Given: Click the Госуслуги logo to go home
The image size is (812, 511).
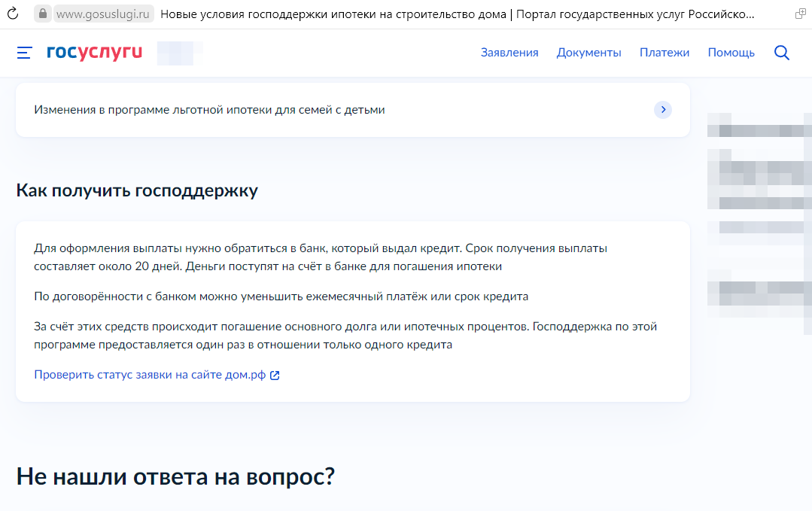Looking at the screenshot, I should point(93,52).
